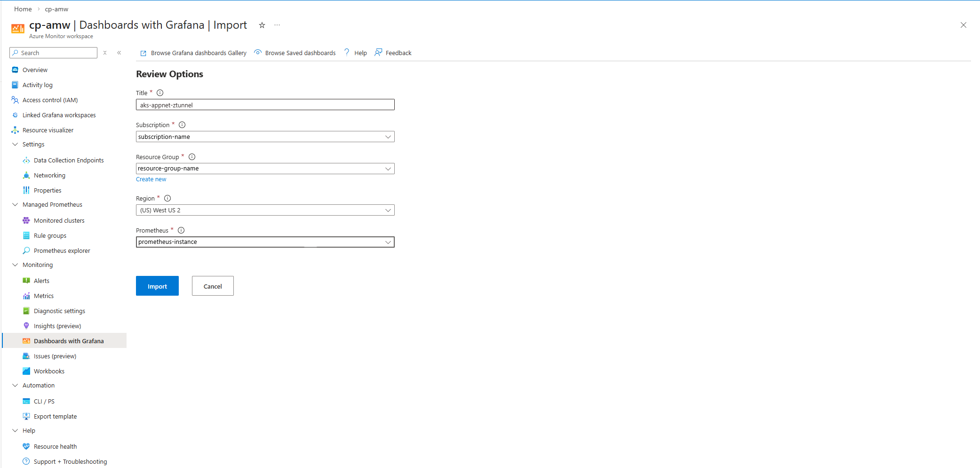Click the Workbooks icon
The image size is (980, 468).
pos(26,371)
